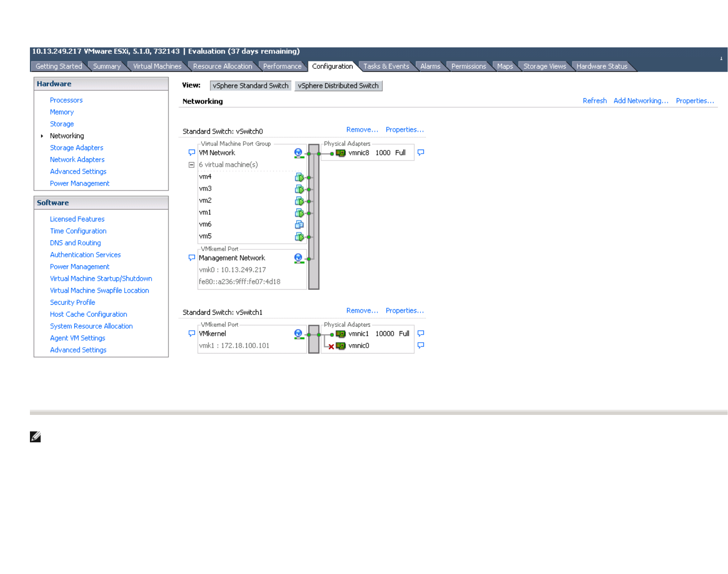Open Power Management under Software
The image size is (728, 574).
pyautogui.click(x=80, y=267)
